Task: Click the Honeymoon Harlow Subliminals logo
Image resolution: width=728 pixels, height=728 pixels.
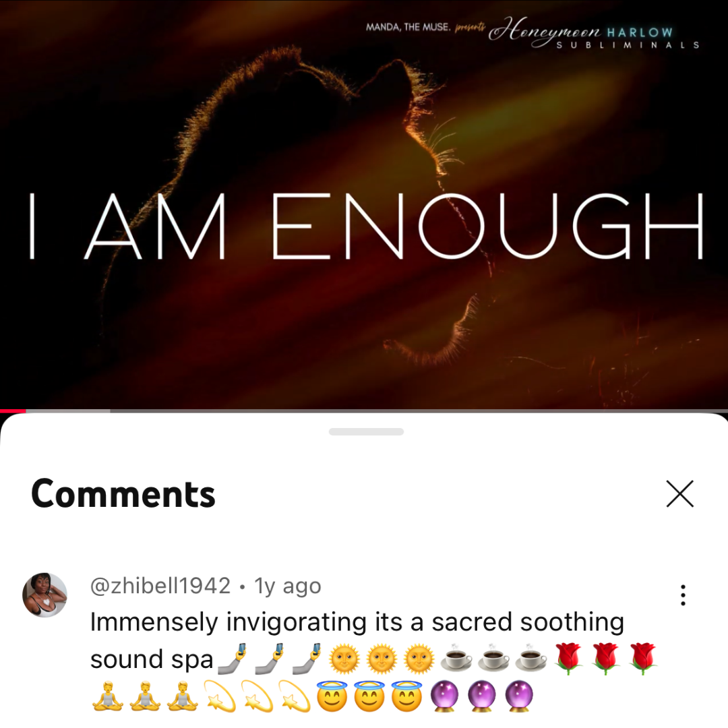Action: click(595, 34)
